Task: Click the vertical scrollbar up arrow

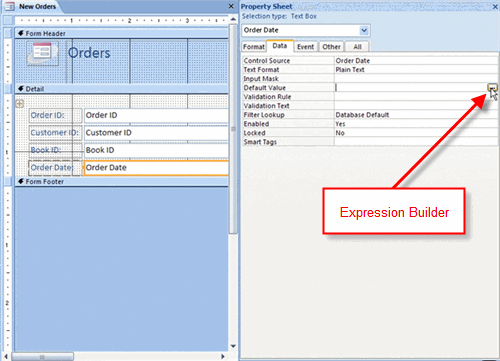Action: (x=233, y=19)
